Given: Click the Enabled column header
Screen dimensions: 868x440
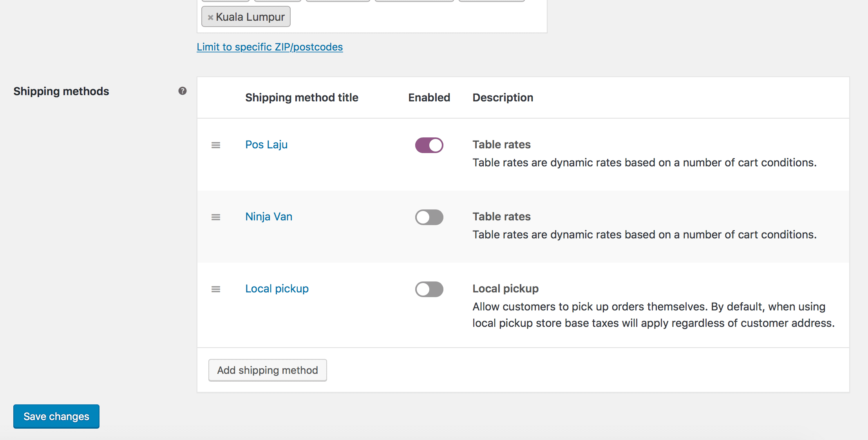Looking at the screenshot, I should [x=429, y=97].
